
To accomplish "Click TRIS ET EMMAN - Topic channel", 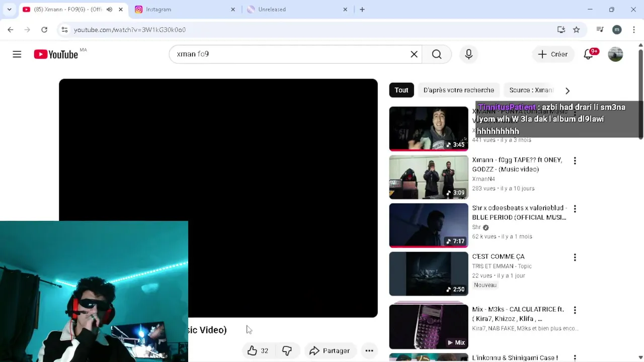I will [502, 266].
